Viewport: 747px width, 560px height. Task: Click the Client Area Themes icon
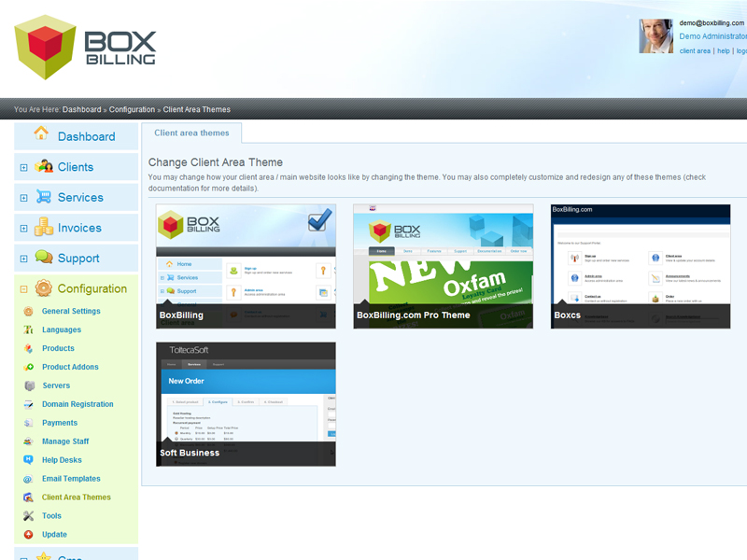click(29, 497)
